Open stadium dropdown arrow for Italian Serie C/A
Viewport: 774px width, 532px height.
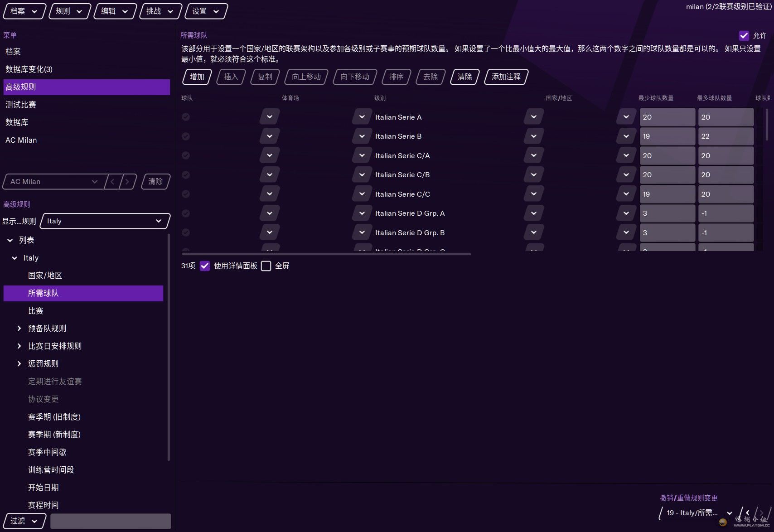[362, 155]
